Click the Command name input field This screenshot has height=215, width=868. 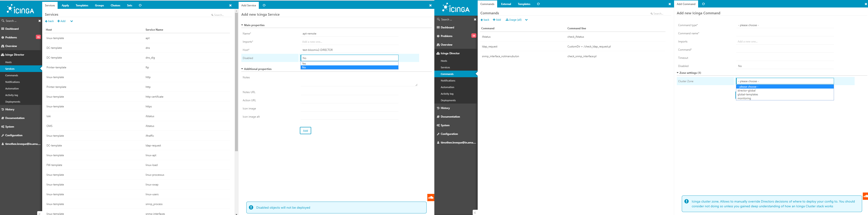click(x=785, y=33)
